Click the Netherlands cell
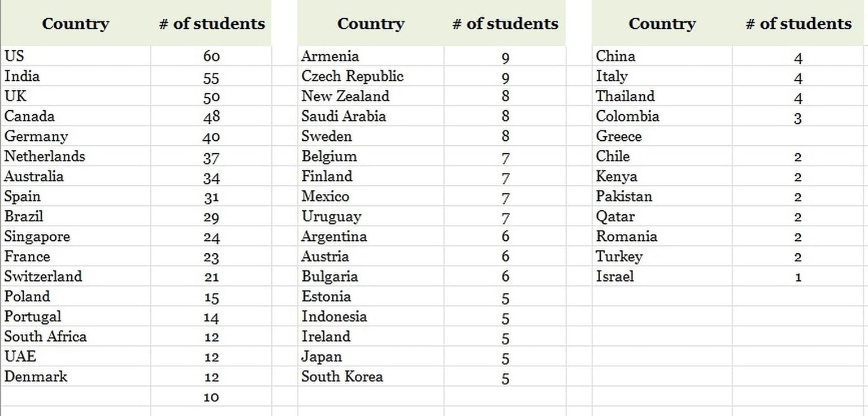 point(76,156)
